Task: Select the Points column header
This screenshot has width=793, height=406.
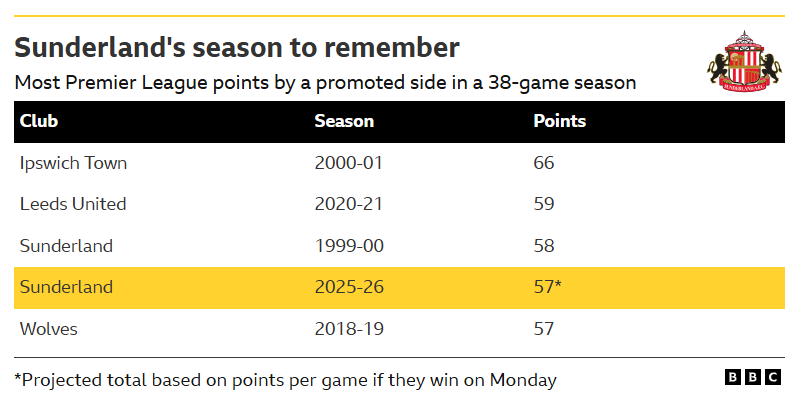Action: [x=559, y=121]
